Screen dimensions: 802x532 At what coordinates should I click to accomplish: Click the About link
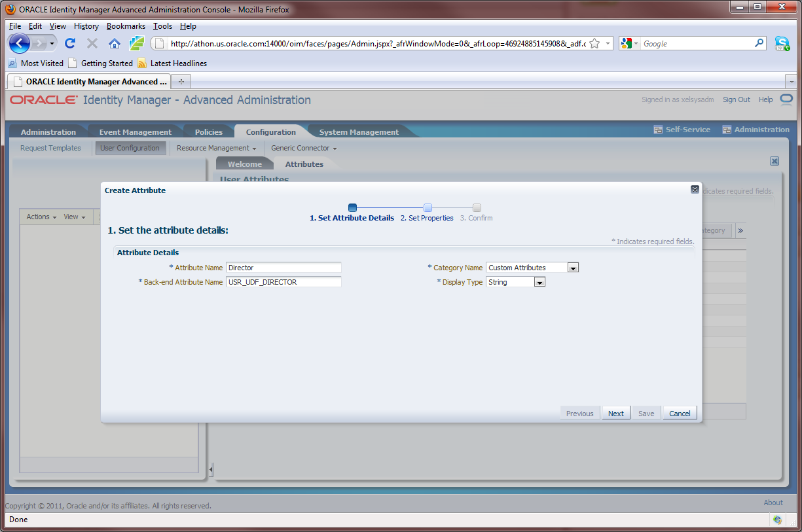point(773,503)
